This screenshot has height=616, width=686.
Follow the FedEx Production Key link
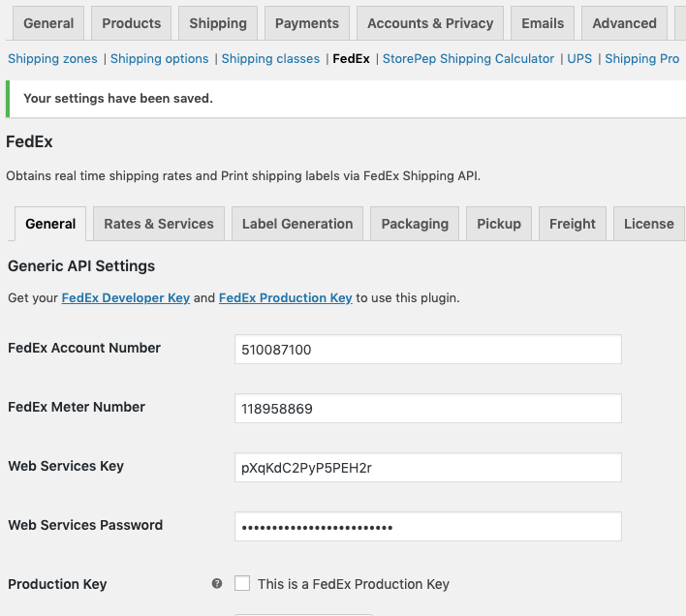(x=286, y=298)
